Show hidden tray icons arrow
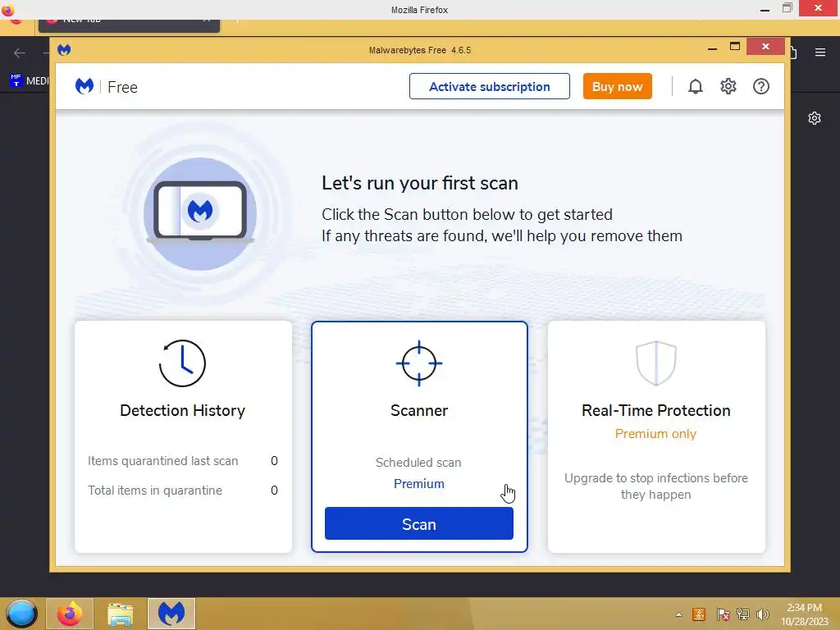Viewport: 840px width, 630px height. 678,614
